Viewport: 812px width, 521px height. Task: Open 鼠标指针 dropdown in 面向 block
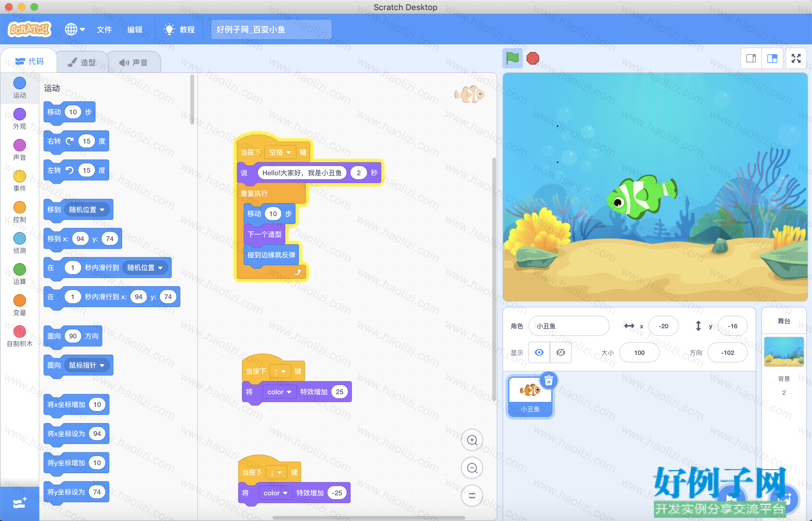tap(87, 365)
